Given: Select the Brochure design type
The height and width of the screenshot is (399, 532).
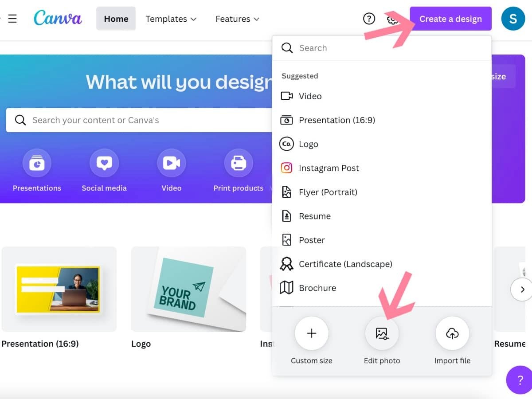Looking at the screenshot, I should point(318,288).
